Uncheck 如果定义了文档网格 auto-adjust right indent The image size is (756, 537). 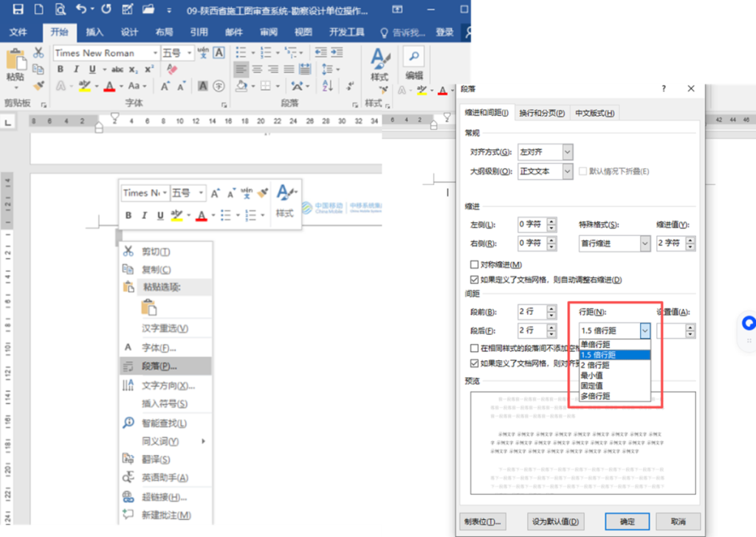tap(475, 280)
